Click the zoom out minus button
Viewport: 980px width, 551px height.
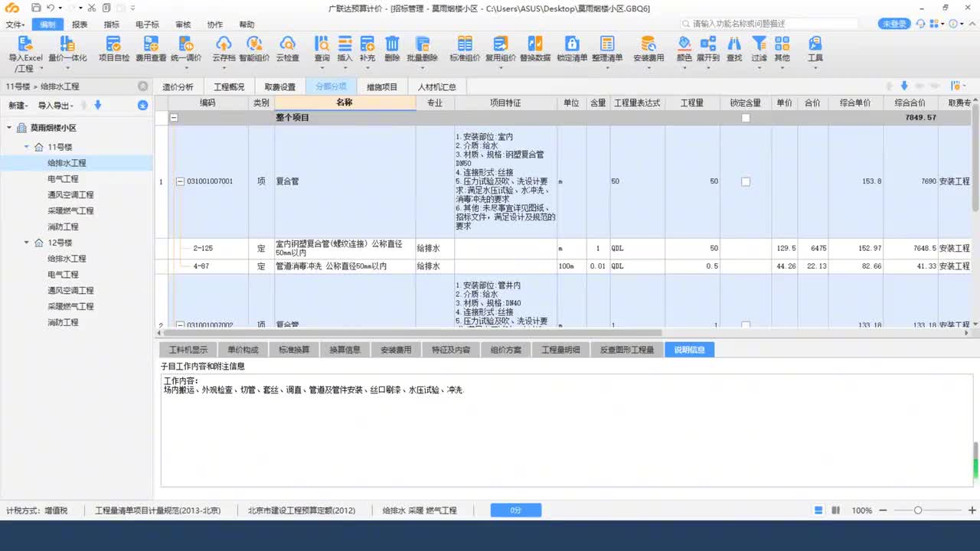pyautogui.click(x=883, y=510)
